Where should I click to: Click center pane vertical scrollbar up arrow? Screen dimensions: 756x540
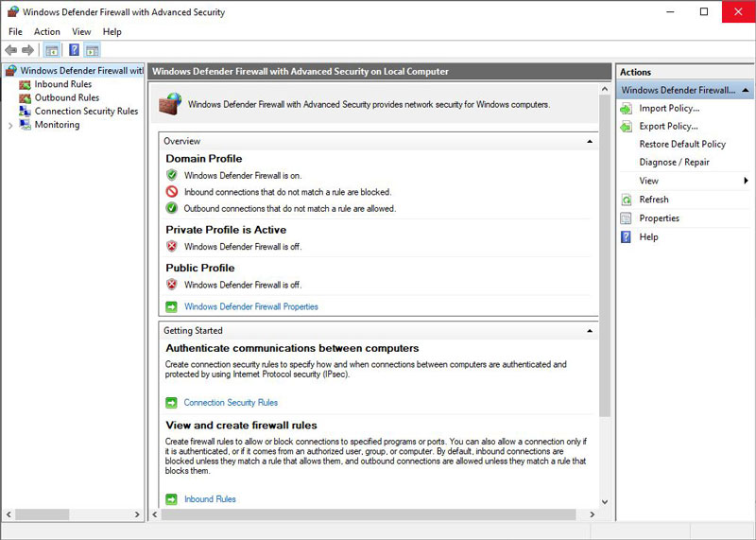click(605, 89)
